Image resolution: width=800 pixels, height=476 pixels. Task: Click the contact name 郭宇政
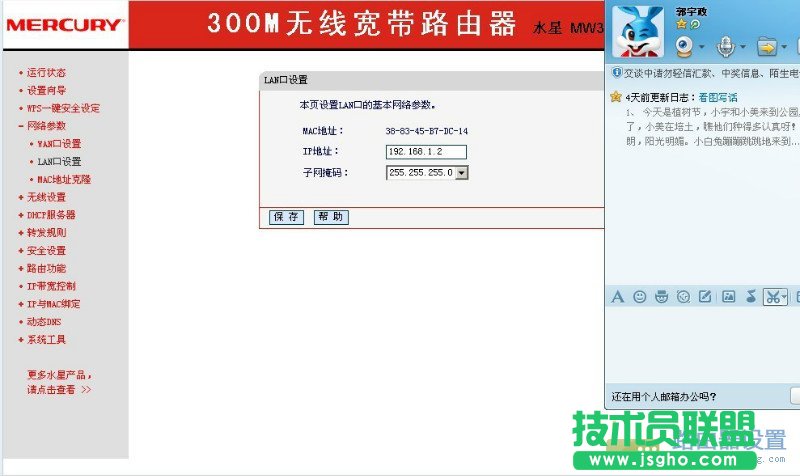click(x=691, y=12)
